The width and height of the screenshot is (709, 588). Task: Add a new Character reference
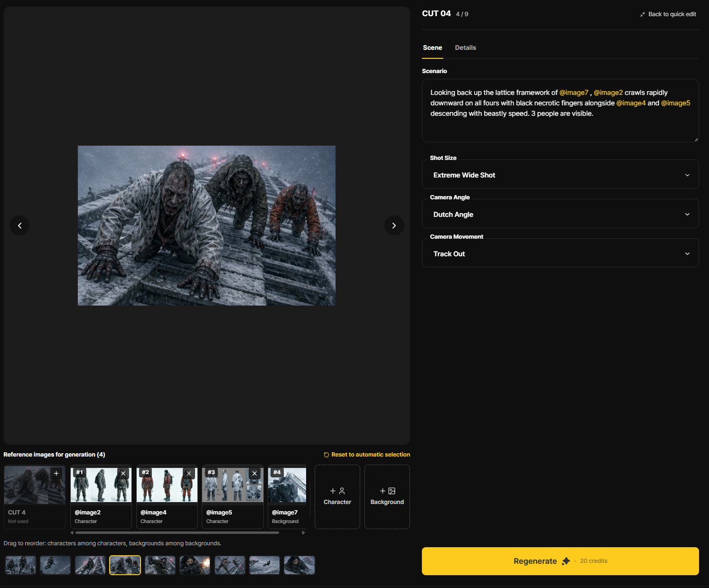tap(337, 496)
